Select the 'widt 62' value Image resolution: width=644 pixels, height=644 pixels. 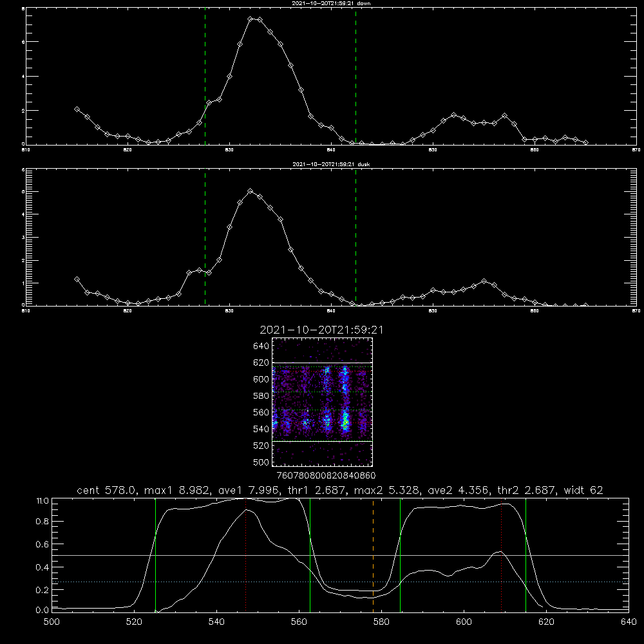tap(583, 490)
